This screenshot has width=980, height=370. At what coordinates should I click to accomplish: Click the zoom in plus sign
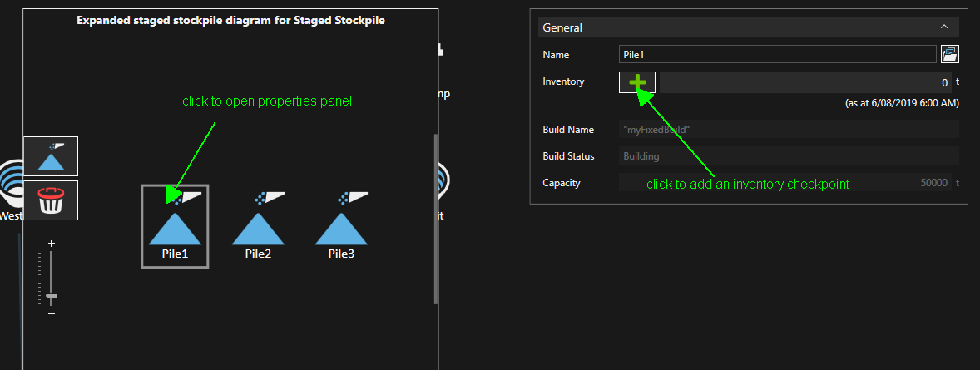[52, 244]
